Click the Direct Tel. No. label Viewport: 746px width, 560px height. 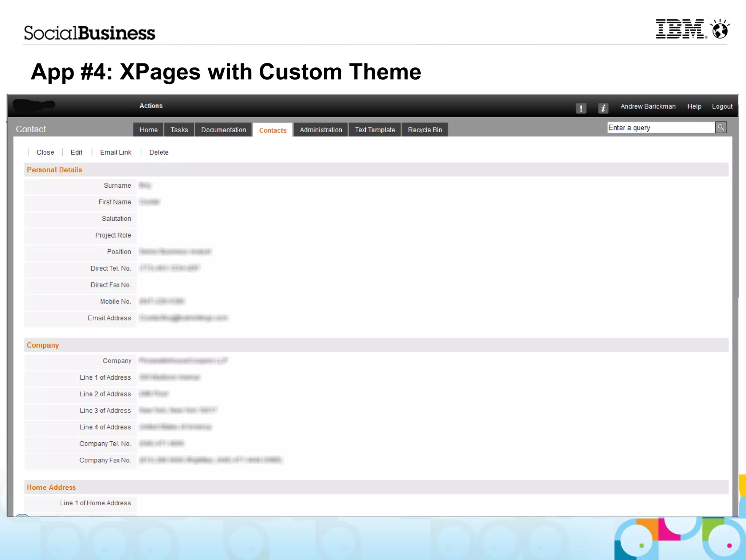click(111, 269)
